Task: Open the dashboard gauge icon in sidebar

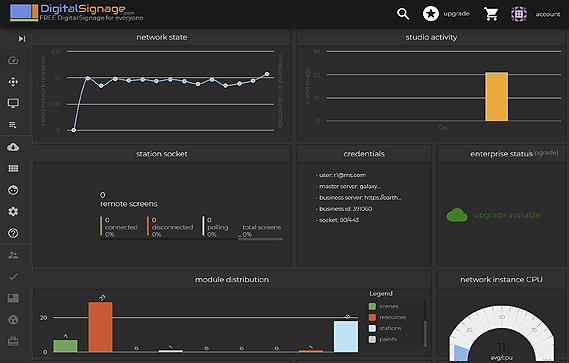Action: click(x=13, y=60)
